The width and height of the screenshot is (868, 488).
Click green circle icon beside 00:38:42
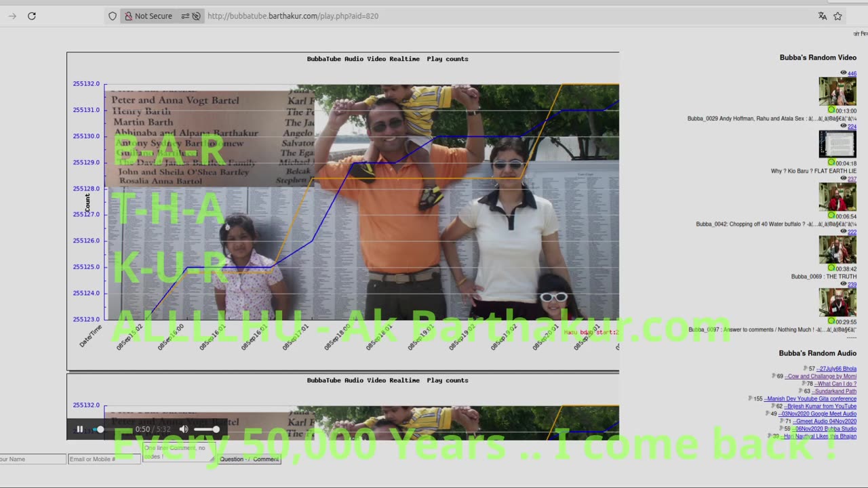click(x=831, y=268)
